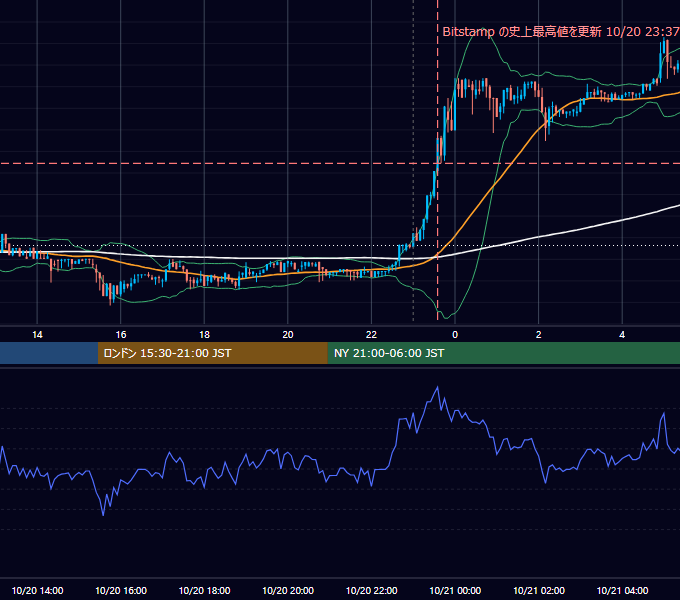
Task: Click the 10/21 04:00 time axis label
Action: (622, 590)
